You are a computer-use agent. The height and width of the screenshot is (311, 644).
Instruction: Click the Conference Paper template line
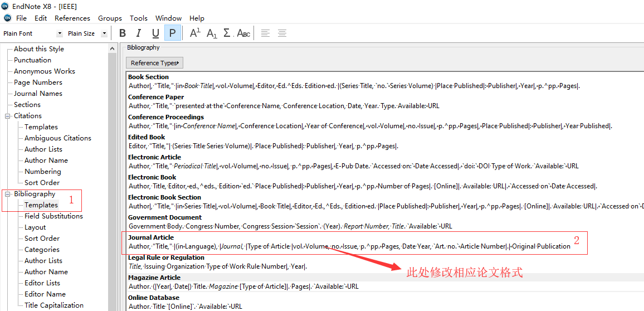click(x=284, y=106)
